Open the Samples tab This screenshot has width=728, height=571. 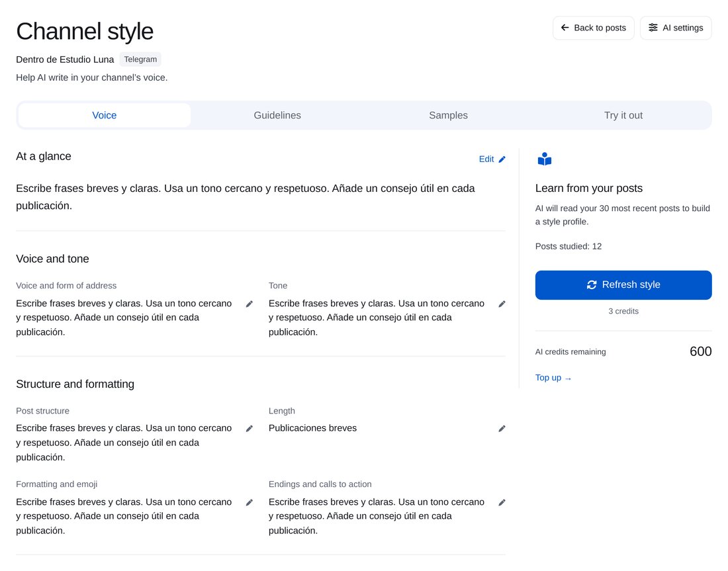[x=448, y=115]
